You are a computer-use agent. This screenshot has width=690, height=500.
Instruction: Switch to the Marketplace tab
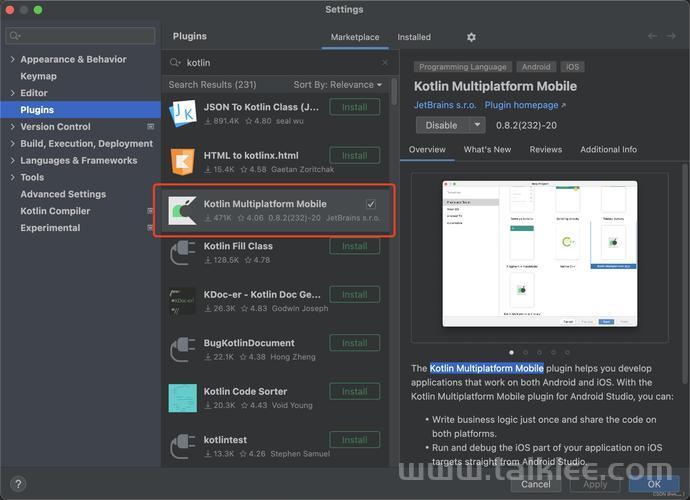[355, 37]
